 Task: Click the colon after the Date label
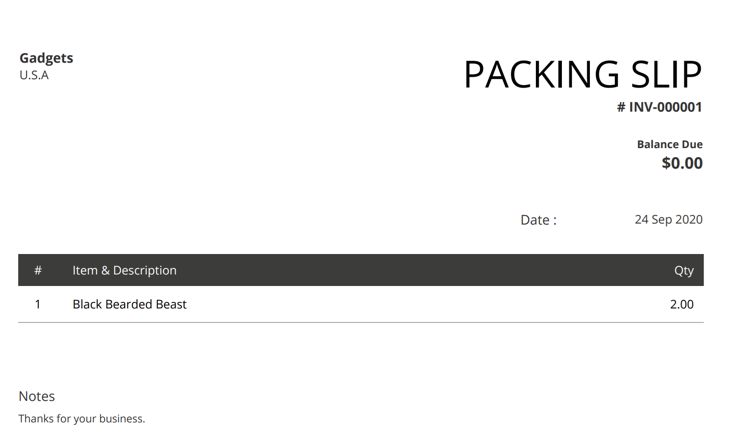click(x=554, y=221)
